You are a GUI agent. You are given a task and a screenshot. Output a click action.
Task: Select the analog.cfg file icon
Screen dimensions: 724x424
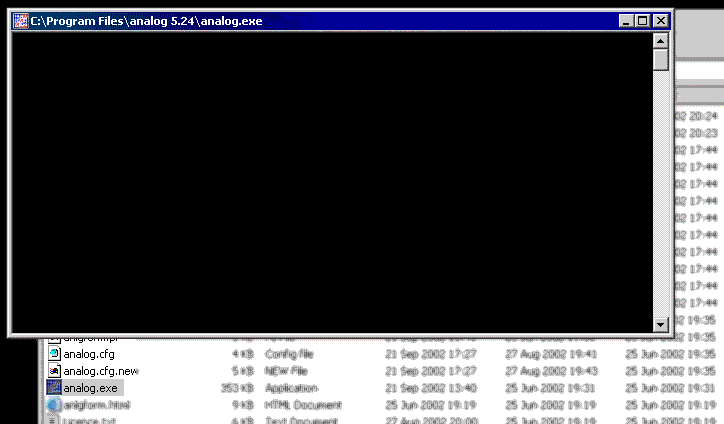54,354
